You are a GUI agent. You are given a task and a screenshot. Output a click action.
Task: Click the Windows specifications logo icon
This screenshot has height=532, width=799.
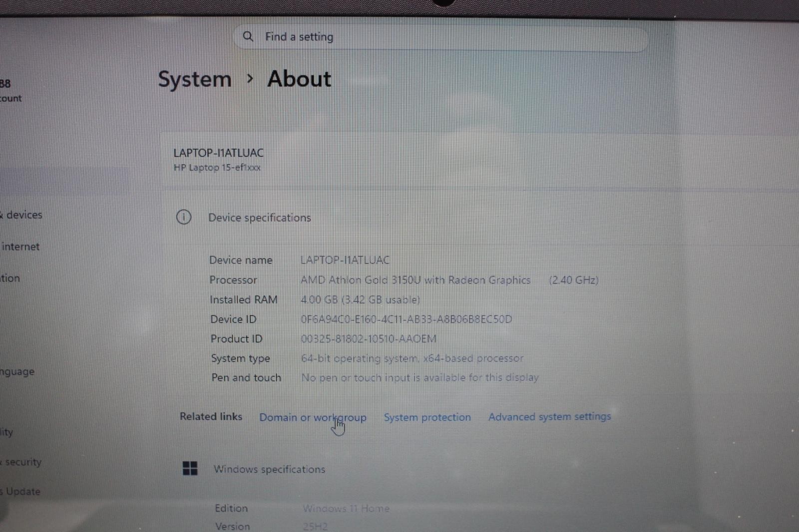pos(190,468)
